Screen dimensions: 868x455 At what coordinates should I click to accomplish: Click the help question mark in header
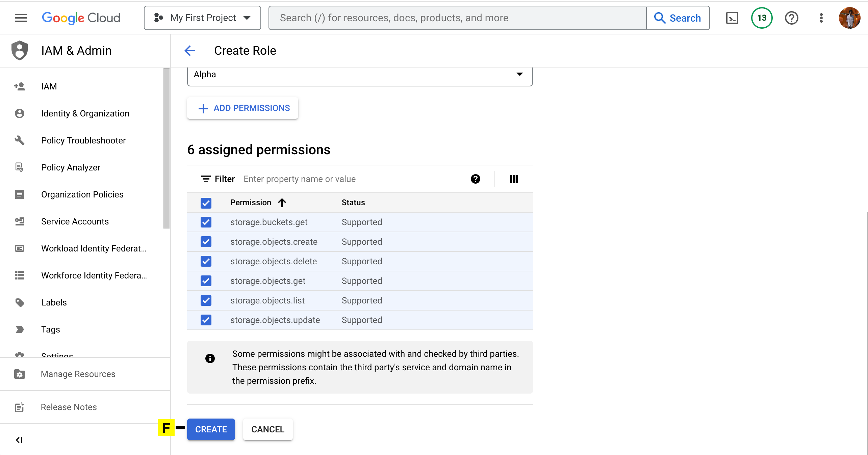(791, 18)
